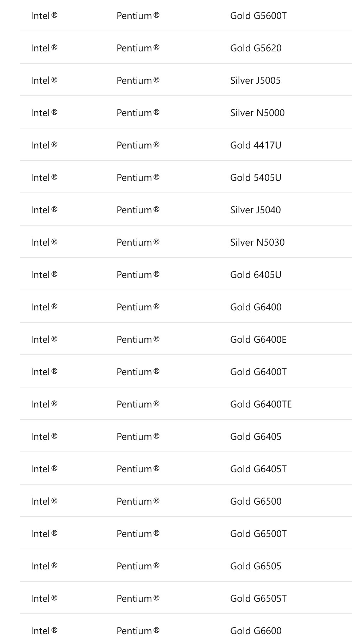Click the Gold G6505 model text

256,566
